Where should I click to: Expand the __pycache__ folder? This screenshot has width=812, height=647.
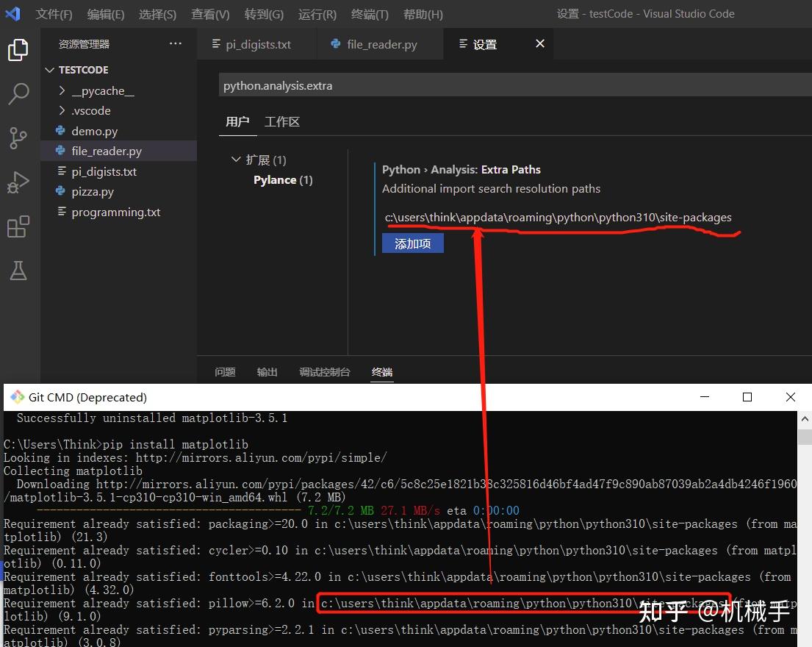pos(62,90)
